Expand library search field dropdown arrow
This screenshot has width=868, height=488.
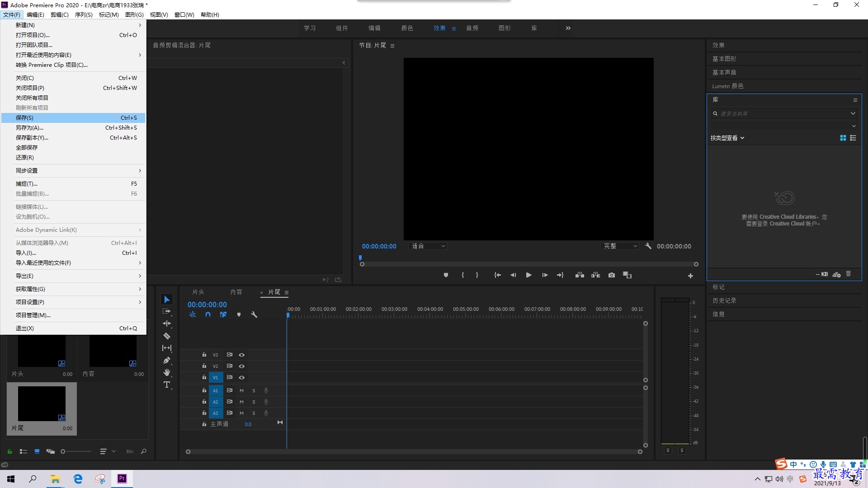pyautogui.click(x=853, y=113)
